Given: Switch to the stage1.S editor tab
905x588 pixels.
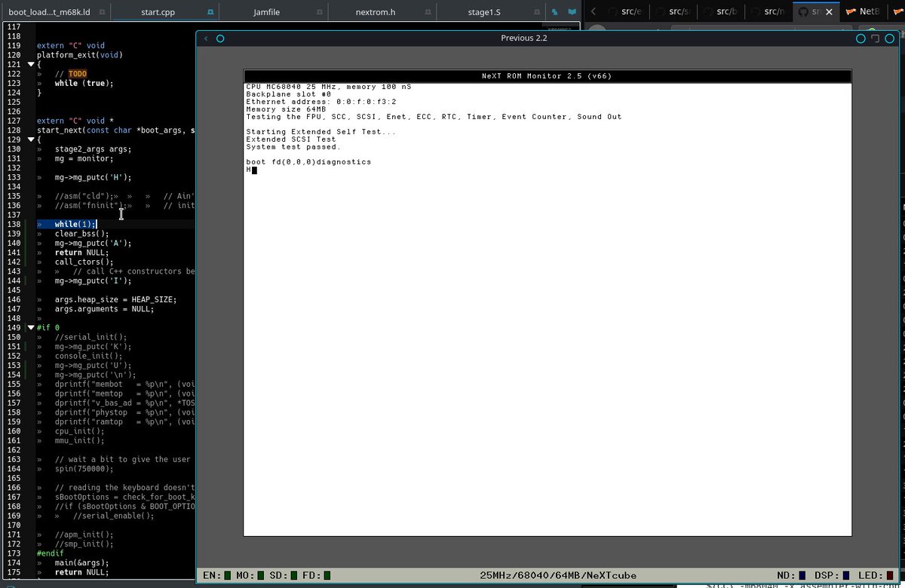Looking at the screenshot, I should (x=483, y=11).
